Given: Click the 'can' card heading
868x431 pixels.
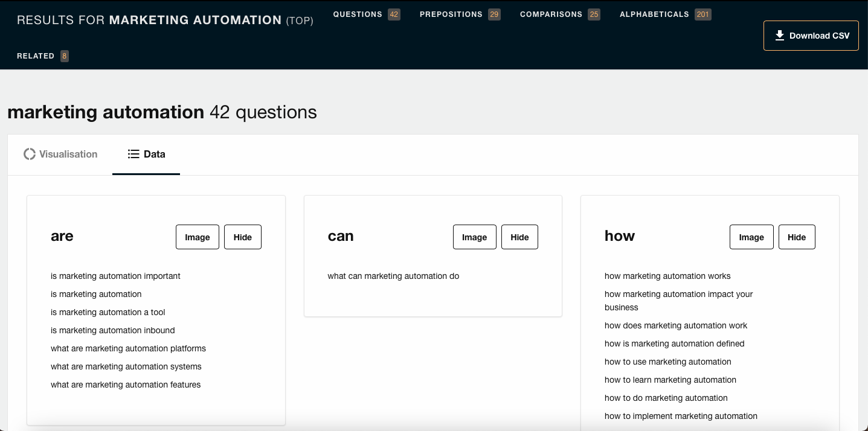Looking at the screenshot, I should (x=341, y=236).
